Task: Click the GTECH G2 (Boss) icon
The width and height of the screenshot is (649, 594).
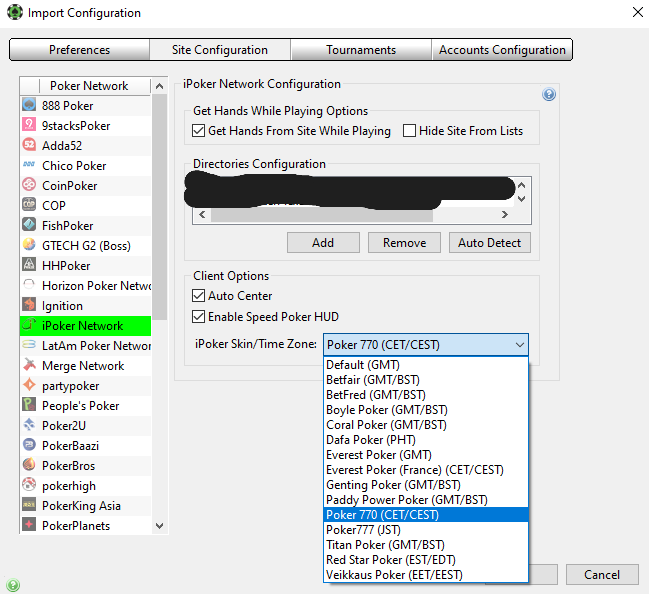Action: click(29, 245)
